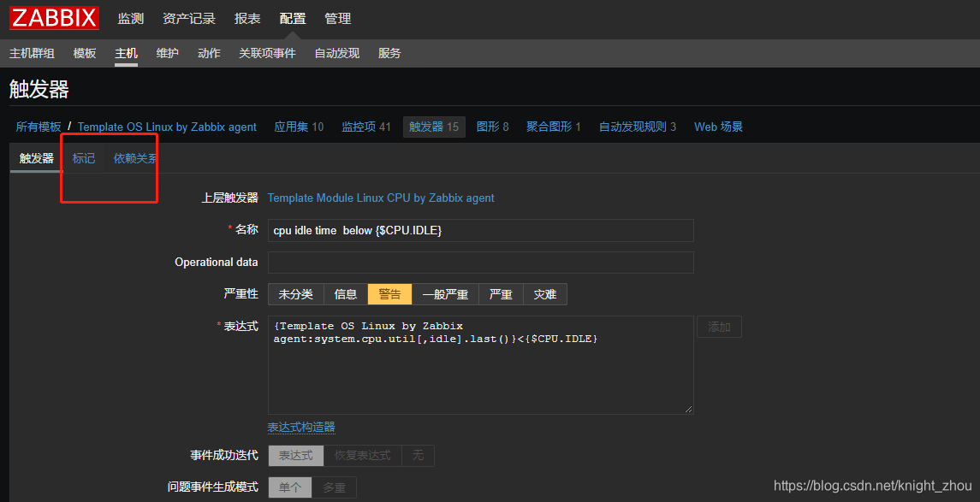
Task: Switch to the 依赖关系 tab
Action: point(135,158)
